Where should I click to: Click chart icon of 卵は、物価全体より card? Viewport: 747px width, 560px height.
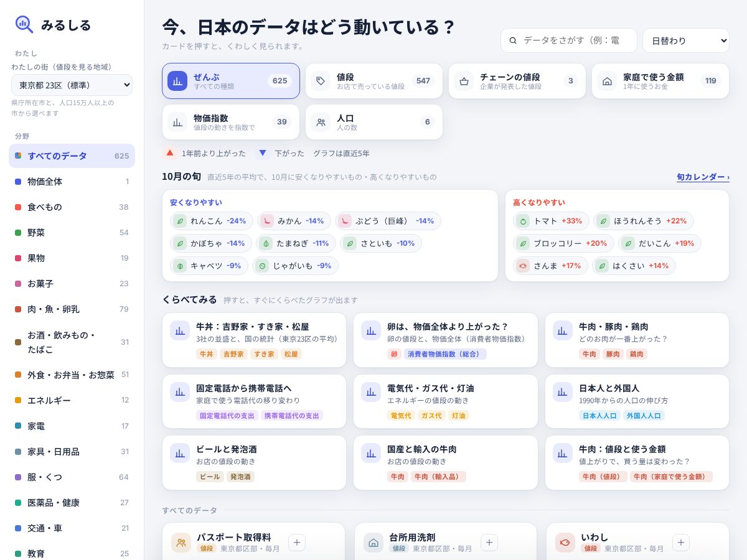[371, 330]
